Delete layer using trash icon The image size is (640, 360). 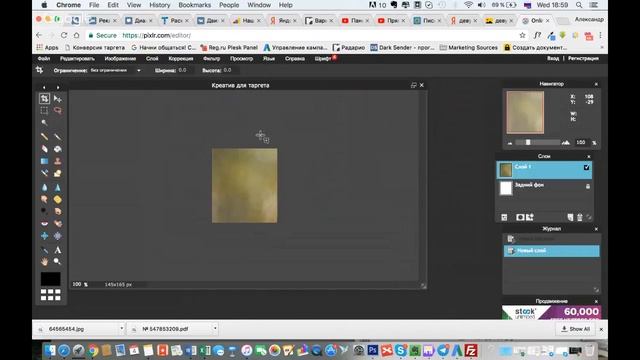[580, 218]
